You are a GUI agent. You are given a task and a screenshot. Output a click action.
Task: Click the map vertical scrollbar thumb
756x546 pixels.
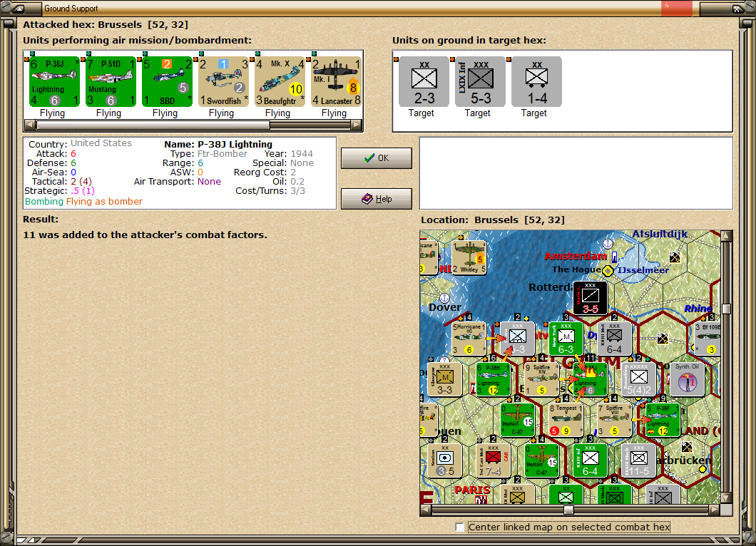click(726, 309)
